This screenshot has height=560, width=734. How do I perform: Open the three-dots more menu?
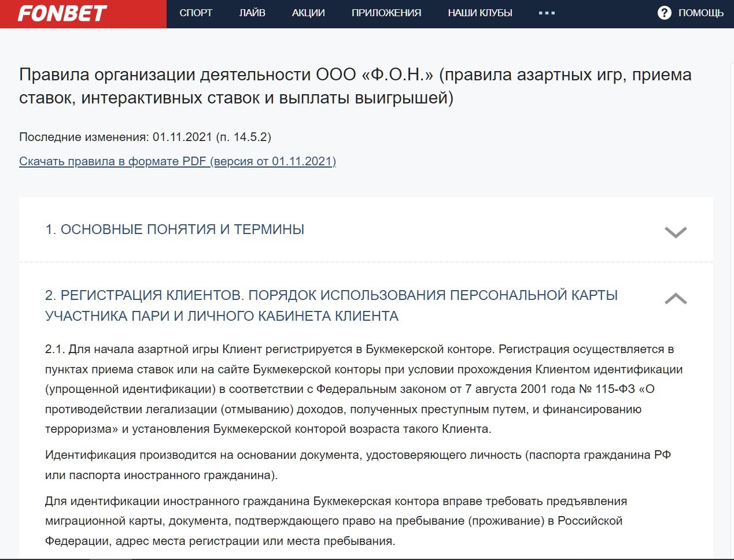(547, 13)
